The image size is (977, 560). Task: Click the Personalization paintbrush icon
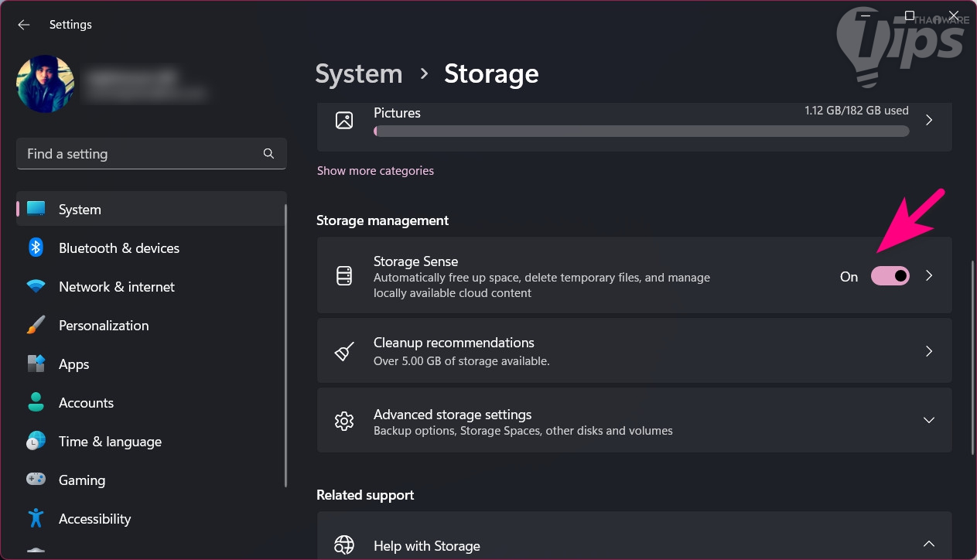click(x=36, y=326)
